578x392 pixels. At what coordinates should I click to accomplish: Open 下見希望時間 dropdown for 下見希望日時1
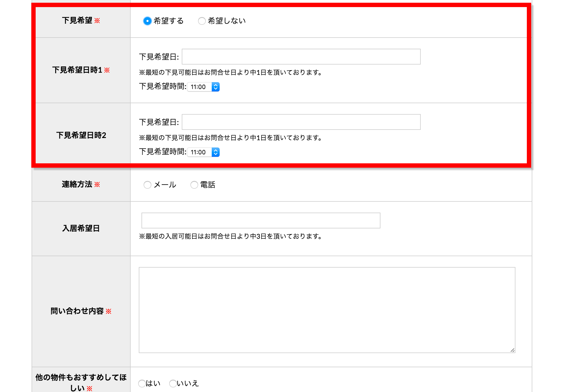[x=204, y=87]
